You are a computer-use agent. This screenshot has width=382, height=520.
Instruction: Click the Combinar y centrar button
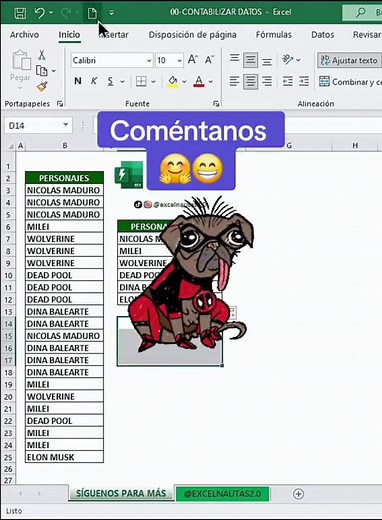pos(350,82)
